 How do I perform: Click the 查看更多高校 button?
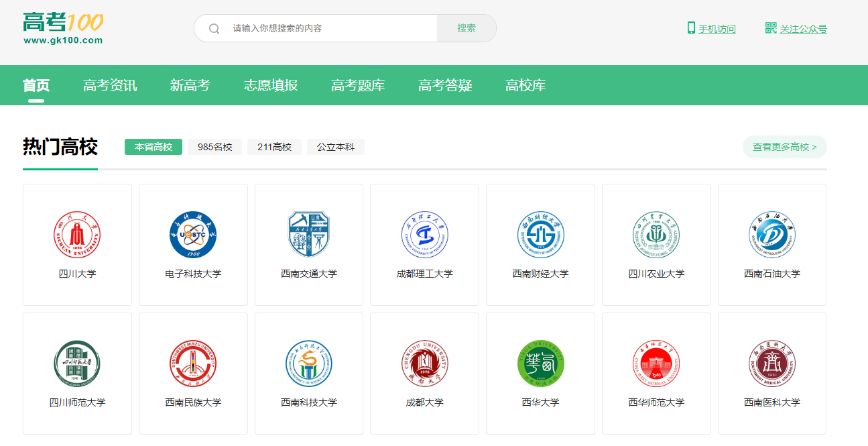click(784, 146)
